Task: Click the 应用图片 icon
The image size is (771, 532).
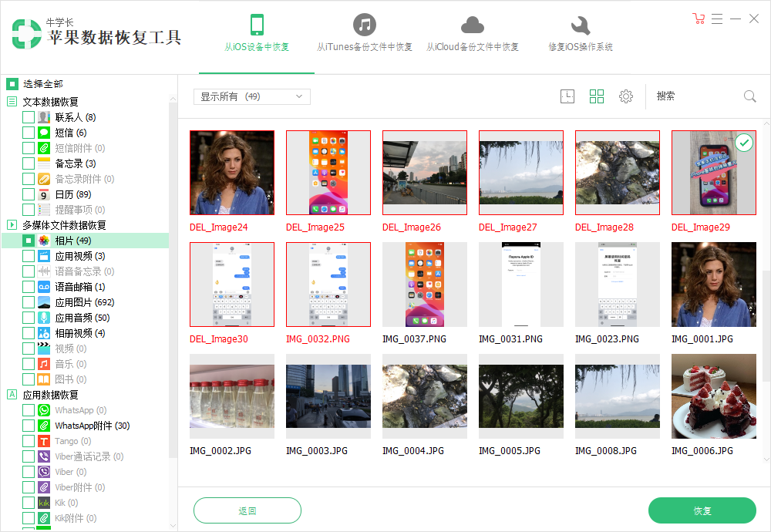Action: click(44, 302)
